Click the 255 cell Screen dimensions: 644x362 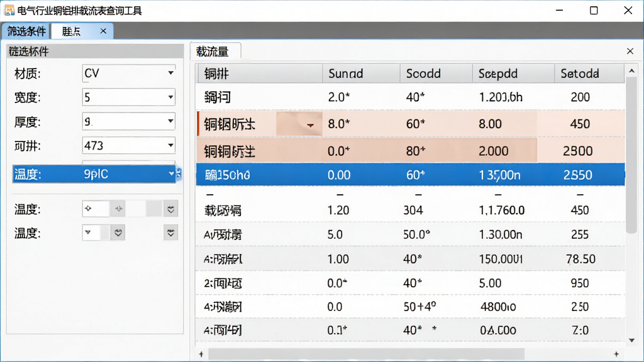pos(579,235)
